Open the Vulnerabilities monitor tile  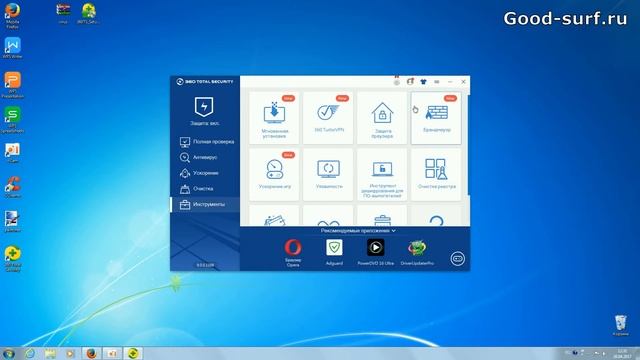pyautogui.click(x=328, y=174)
